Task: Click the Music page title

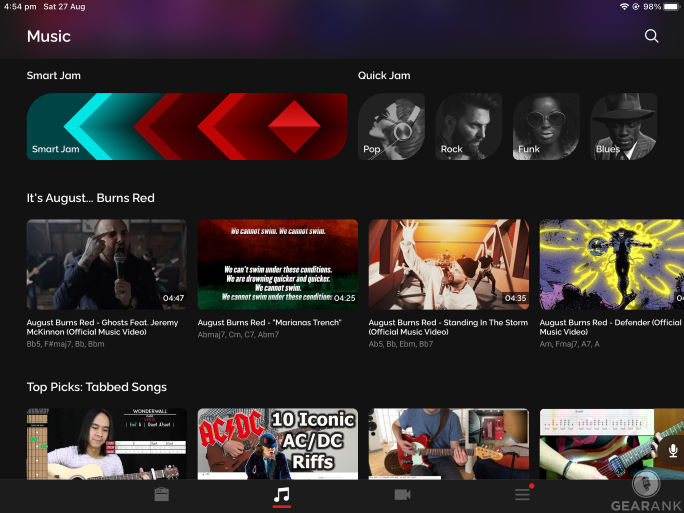Action: pyautogui.click(x=48, y=36)
